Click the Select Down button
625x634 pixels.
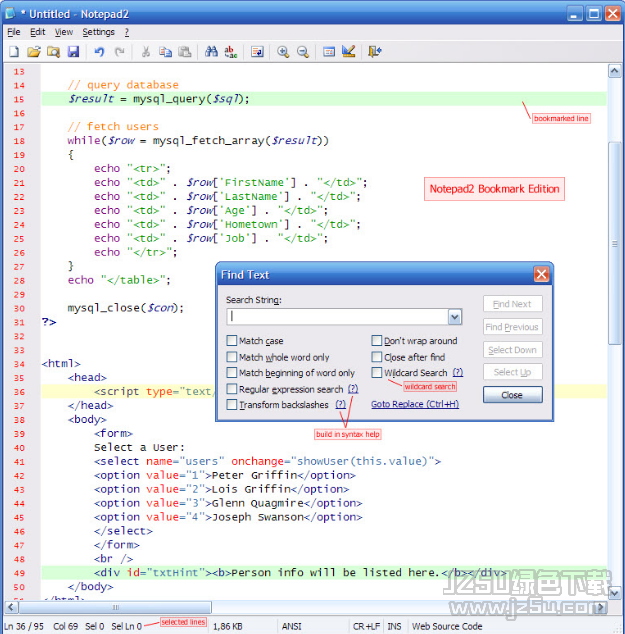[x=512, y=350]
